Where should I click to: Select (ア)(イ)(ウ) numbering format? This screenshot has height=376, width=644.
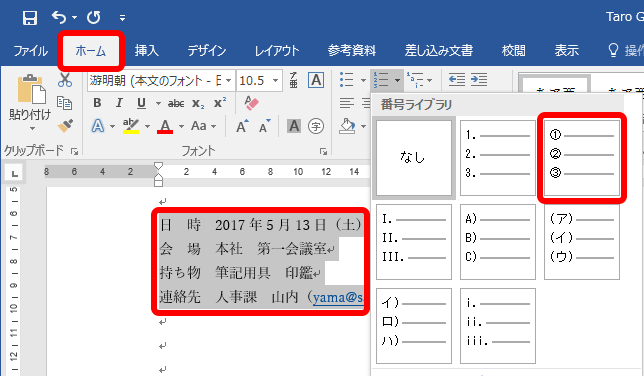(x=582, y=242)
